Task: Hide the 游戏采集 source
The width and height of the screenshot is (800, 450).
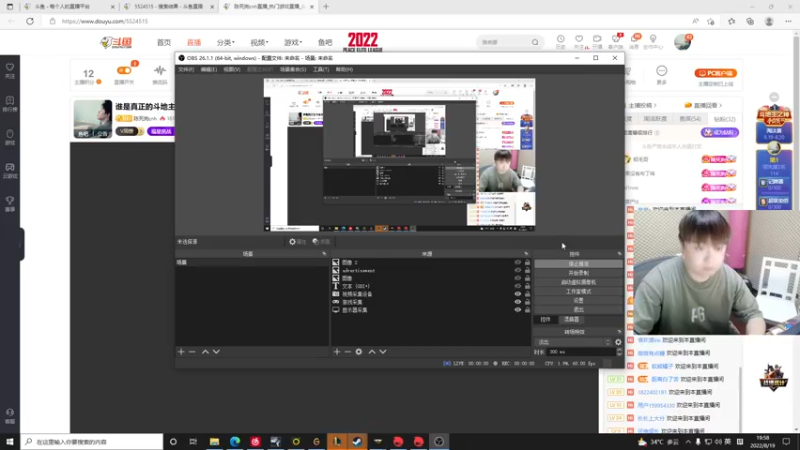Action: [x=517, y=302]
